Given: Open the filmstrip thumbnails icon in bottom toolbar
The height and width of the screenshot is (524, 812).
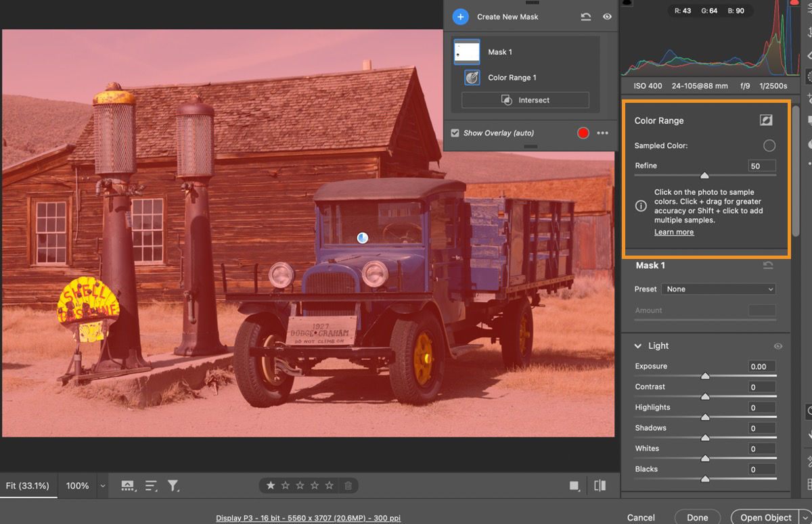Looking at the screenshot, I should click(x=128, y=485).
